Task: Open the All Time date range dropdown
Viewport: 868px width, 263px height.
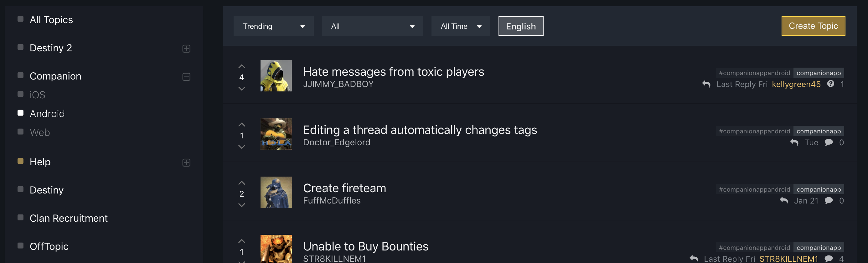Action: pos(460,26)
